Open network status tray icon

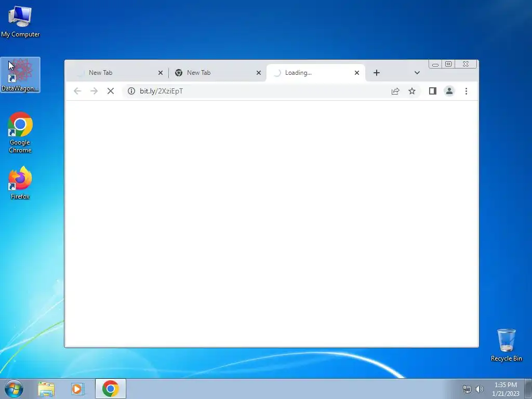pos(467,389)
